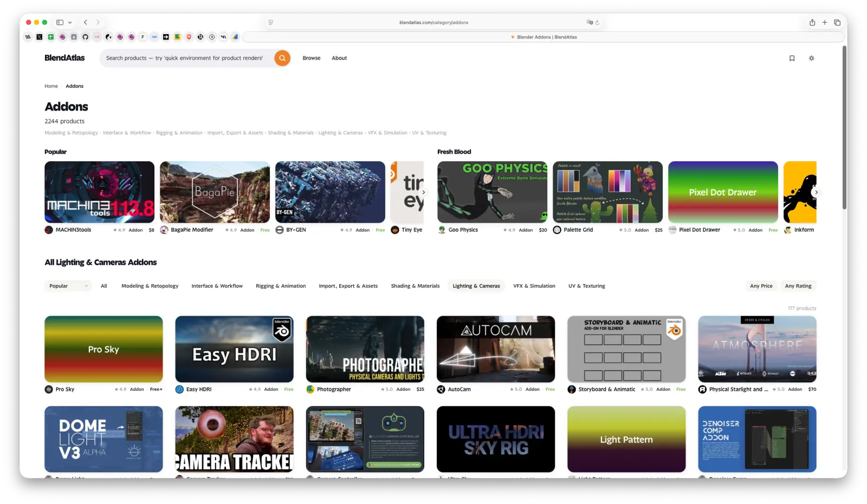The width and height of the screenshot is (867, 504).
Task: Advance the Fresh Blood carousel with right arrow
Action: [x=816, y=192]
